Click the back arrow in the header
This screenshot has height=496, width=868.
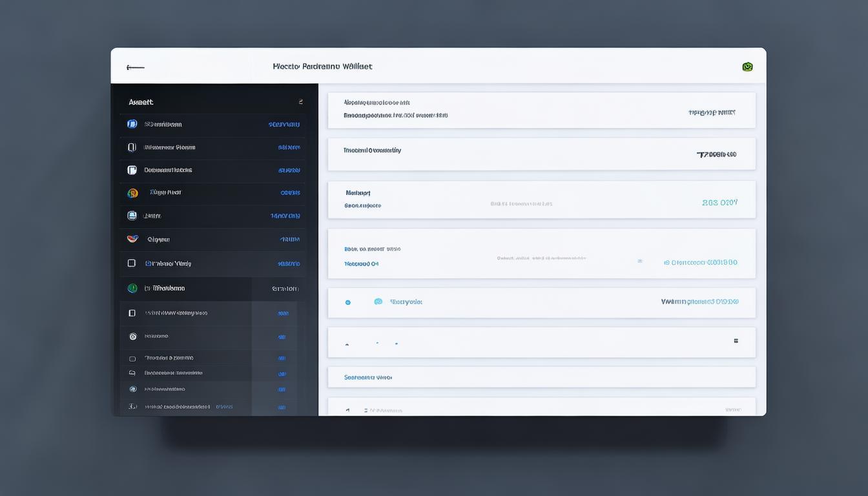tap(136, 67)
